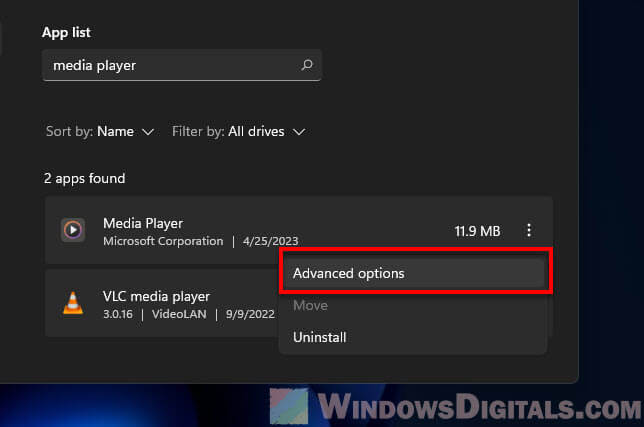
Task: Choose Uninstall from the context menu
Action: [413, 337]
